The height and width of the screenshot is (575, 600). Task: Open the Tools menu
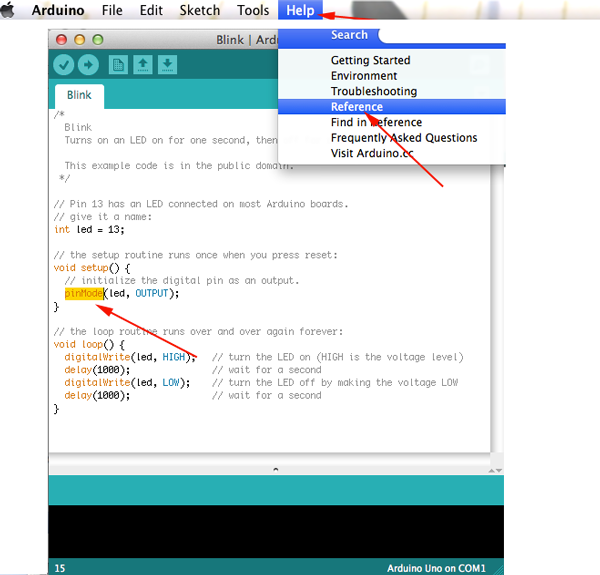pos(253,10)
